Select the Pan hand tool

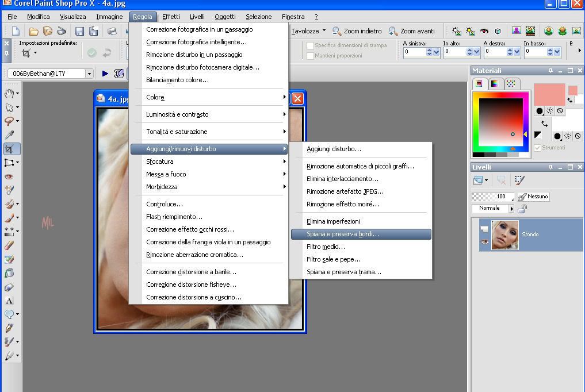tap(9, 94)
